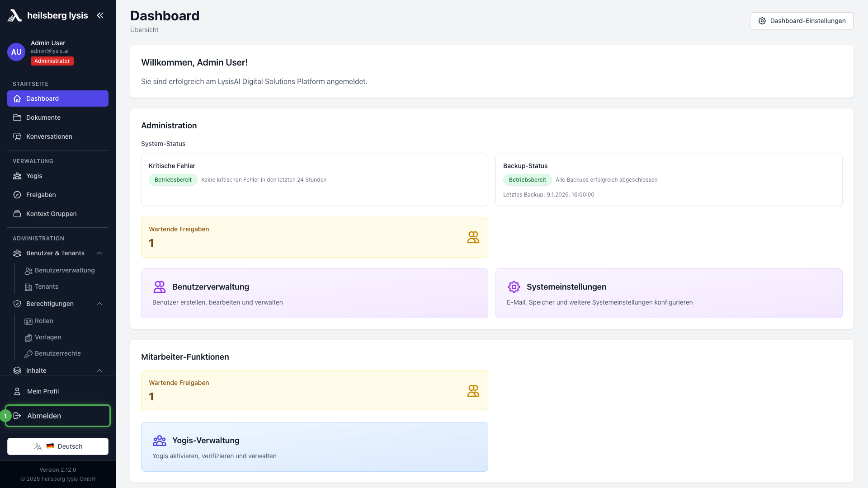The width and height of the screenshot is (868, 488).
Task: Open the Deutsch language selector
Action: [58, 446]
